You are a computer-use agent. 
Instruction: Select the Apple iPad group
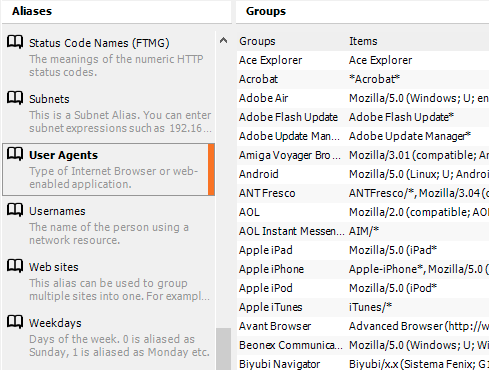(x=266, y=250)
